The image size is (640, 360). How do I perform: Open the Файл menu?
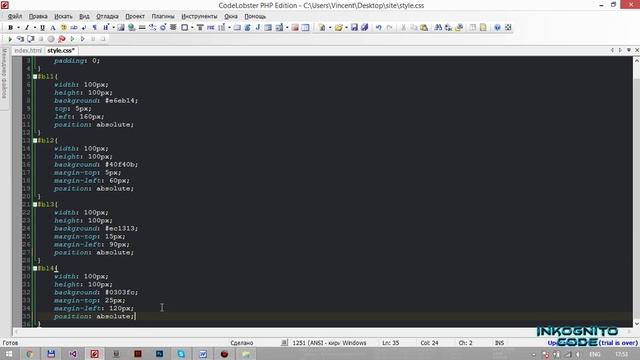15,16
